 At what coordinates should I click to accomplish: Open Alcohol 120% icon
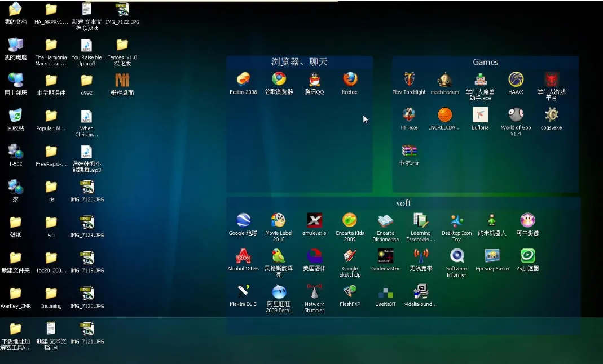pos(243,256)
